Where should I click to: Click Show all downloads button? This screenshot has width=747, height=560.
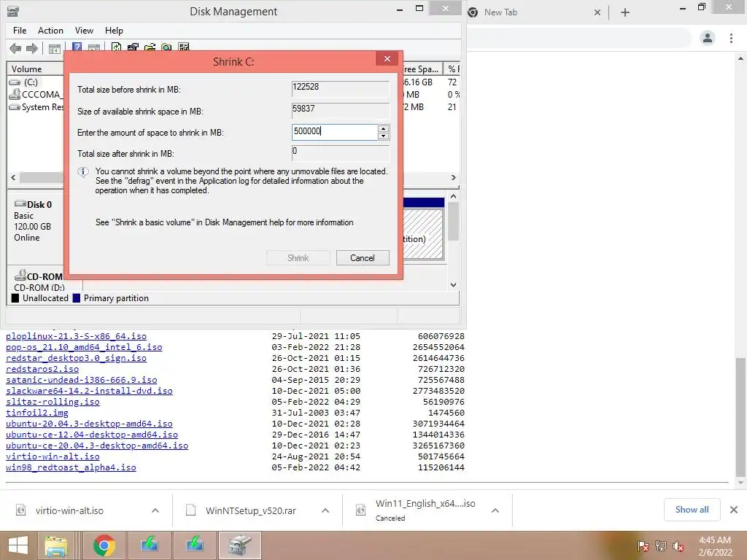pyautogui.click(x=692, y=510)
